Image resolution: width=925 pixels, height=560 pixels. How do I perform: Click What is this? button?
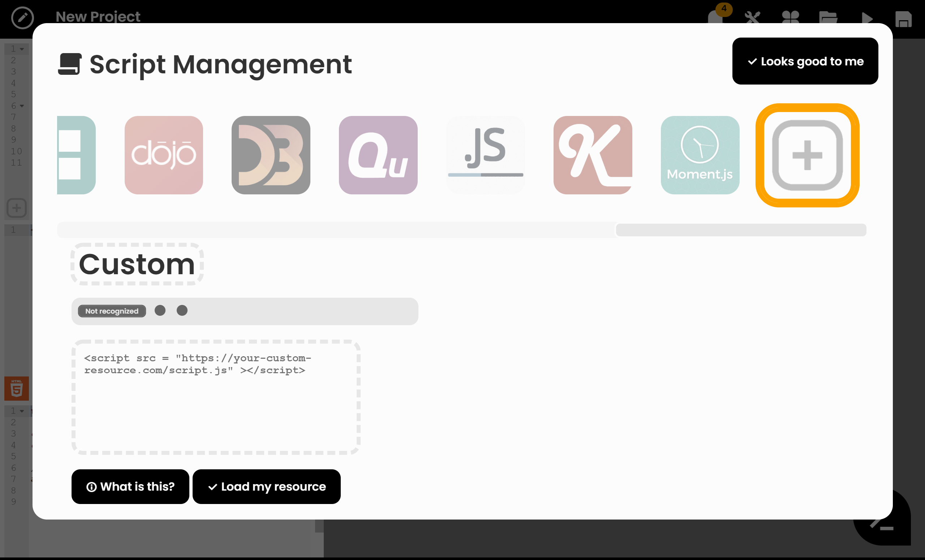[130, 486]
